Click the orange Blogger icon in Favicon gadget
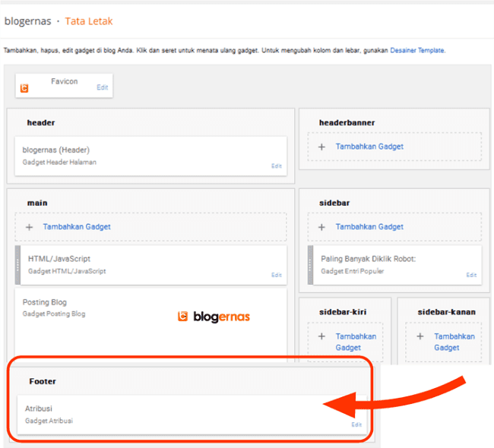 24,88
